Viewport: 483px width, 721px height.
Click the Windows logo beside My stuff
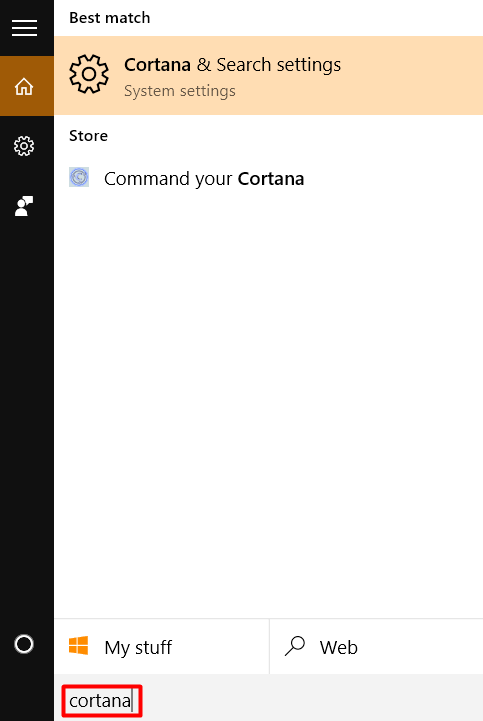79,646
